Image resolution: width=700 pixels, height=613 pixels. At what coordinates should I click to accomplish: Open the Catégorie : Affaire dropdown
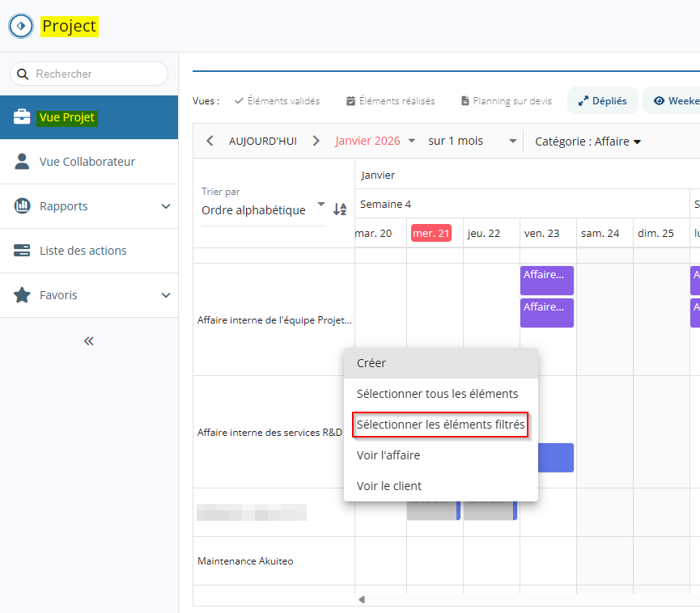pyautogui.click(x=588, y=142)
